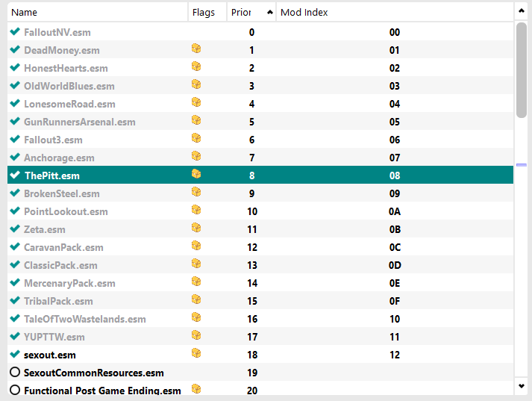
Task: Click the archive icon beside Zeta.esm
Action: pyautogui.click(x=196, y=228)
